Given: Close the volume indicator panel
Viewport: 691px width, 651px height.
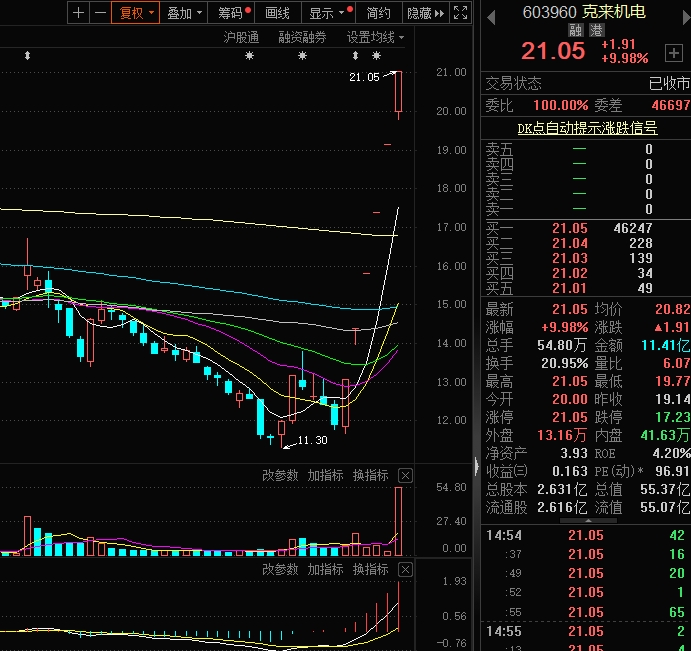Looking at the screenshot, I should pyautogui.click(x=405, y=475).
